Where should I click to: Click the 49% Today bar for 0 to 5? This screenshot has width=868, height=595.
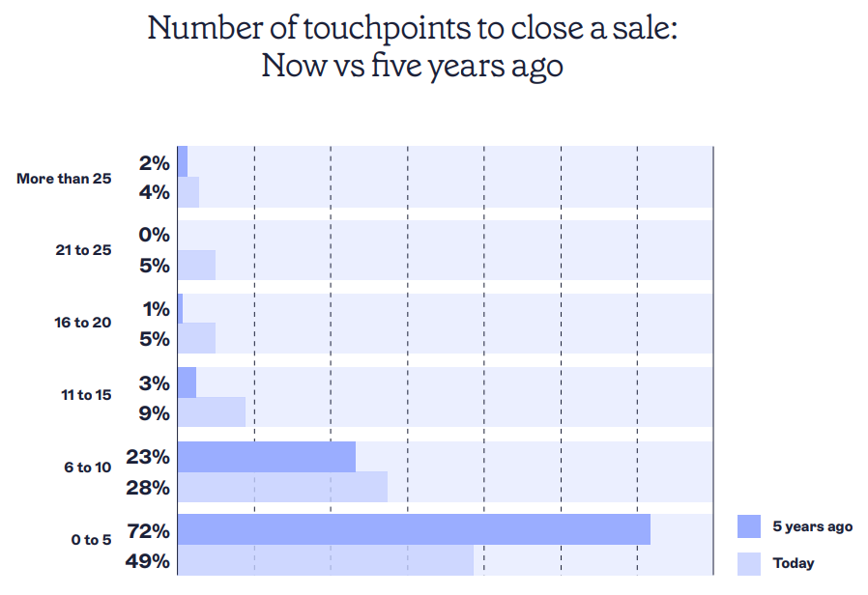click(326, 559)
